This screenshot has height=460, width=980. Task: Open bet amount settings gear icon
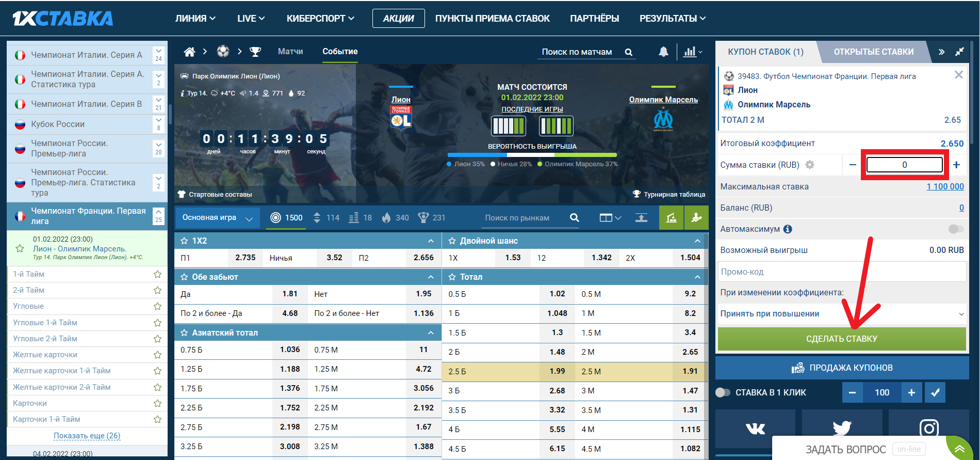coord(810,165)
